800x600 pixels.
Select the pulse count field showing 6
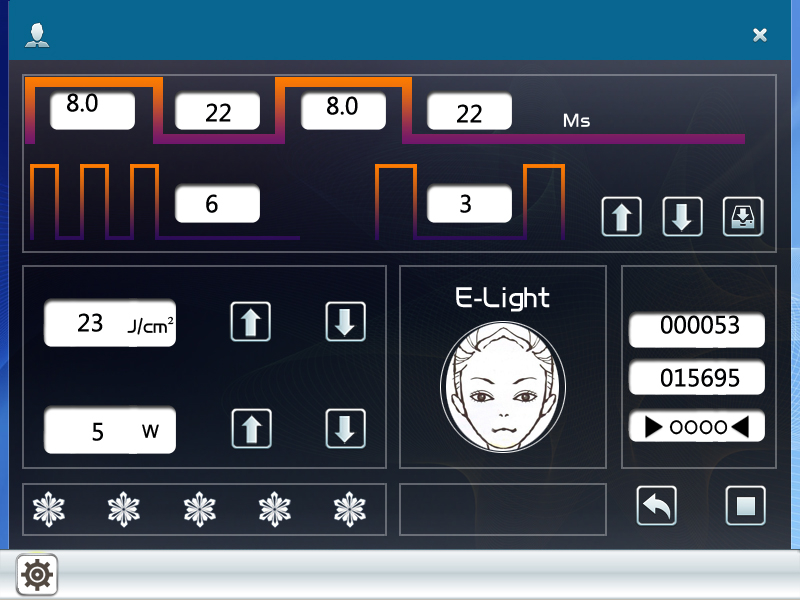tap(217, 204)
